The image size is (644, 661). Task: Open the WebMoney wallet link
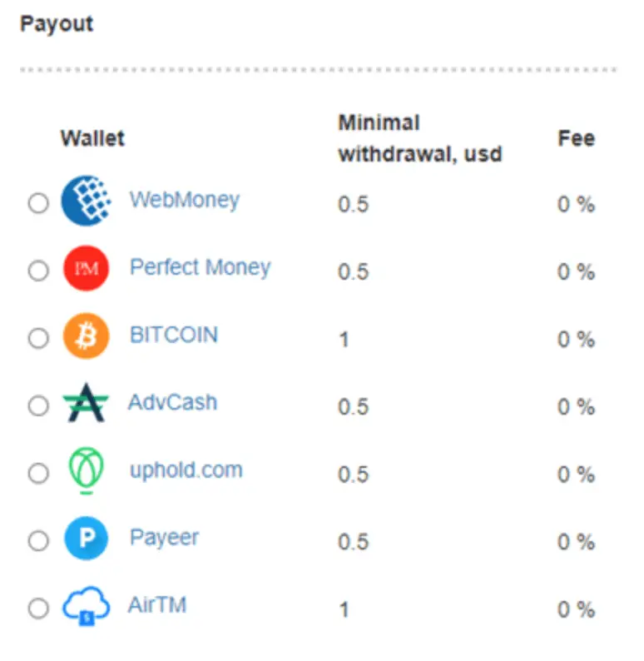(x=185, y=201)
